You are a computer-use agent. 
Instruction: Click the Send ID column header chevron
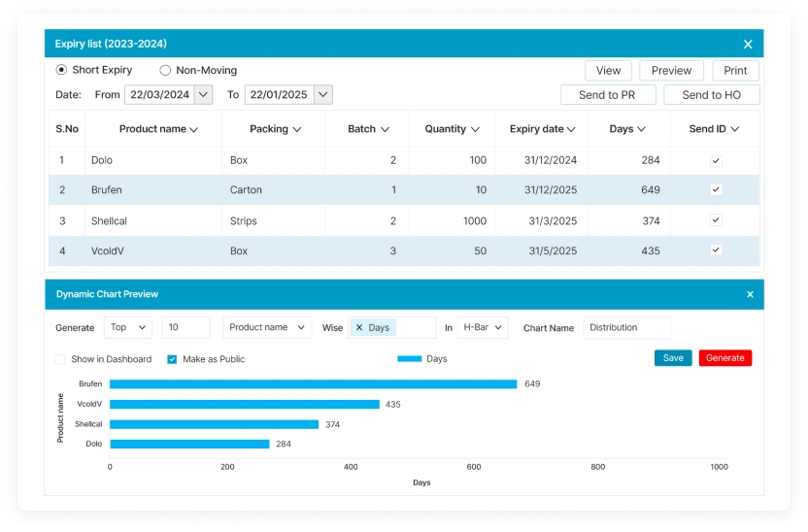[x=735, y=129]
